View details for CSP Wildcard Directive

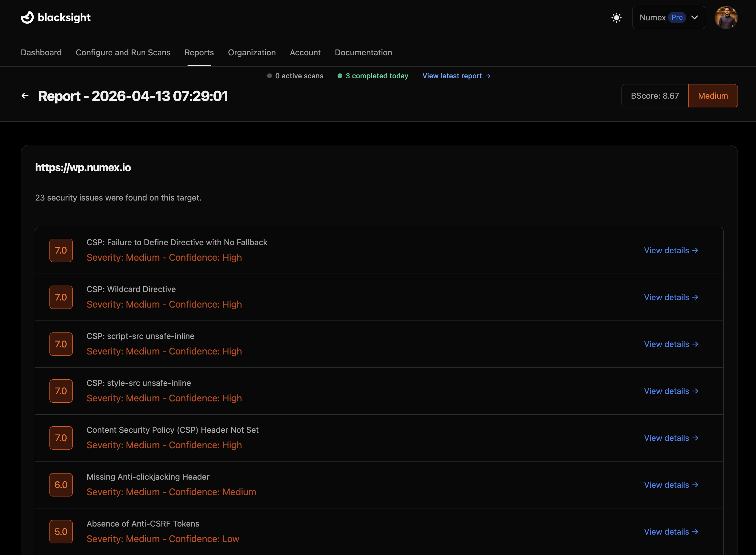coord(671,297)
